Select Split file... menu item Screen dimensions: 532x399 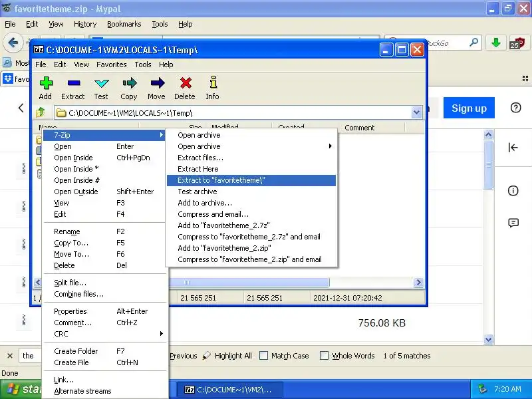coord(104,283)
